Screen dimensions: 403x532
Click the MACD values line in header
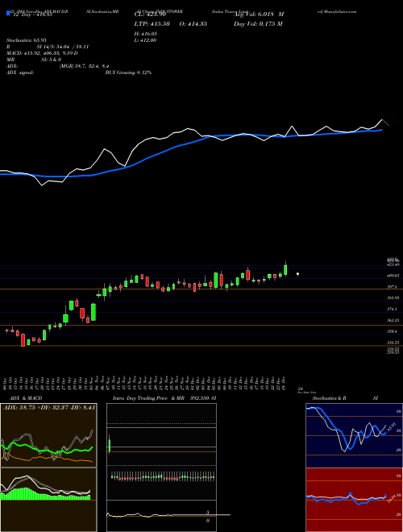point(42,53)
